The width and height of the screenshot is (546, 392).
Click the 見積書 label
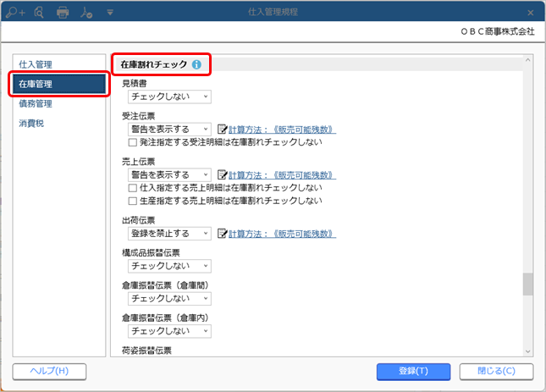(x=134, y=83)
